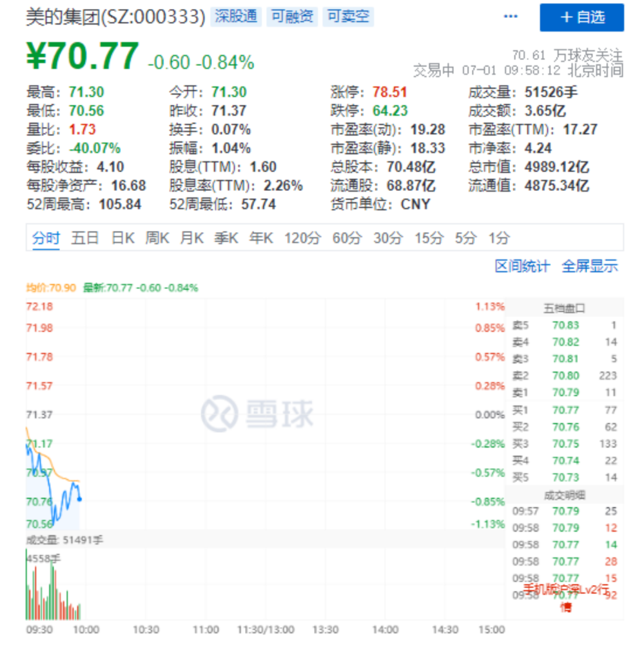The height and width of the screenshot is (645, 644).
Task: Select the 卖2 order row at 70.80
Action: click(x=564, y=376)
